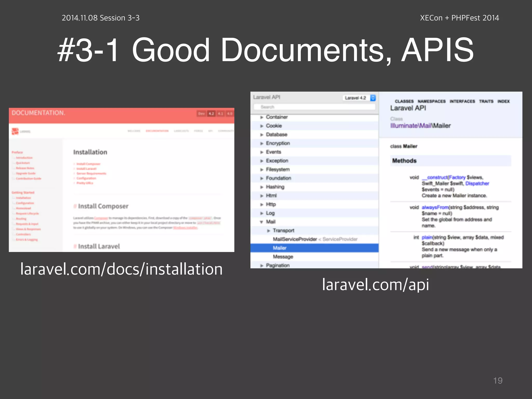Click the Dispatcher type link
532x399 pixels.
pyautogui.click(x=477, y=184)
